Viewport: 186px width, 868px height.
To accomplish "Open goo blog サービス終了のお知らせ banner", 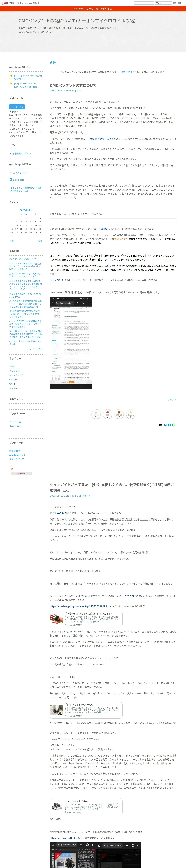I will 93,9.
